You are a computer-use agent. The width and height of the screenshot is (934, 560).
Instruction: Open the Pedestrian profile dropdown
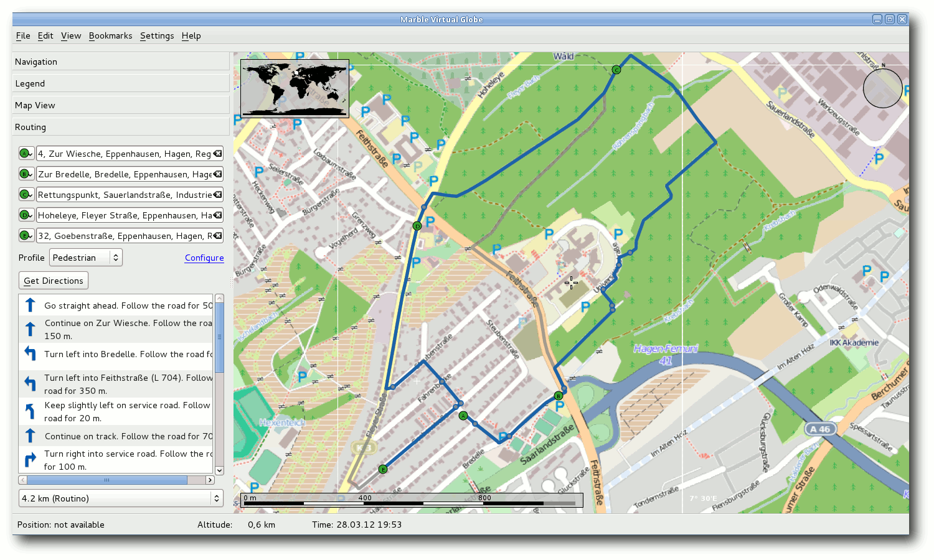click(x=86, y=258)
